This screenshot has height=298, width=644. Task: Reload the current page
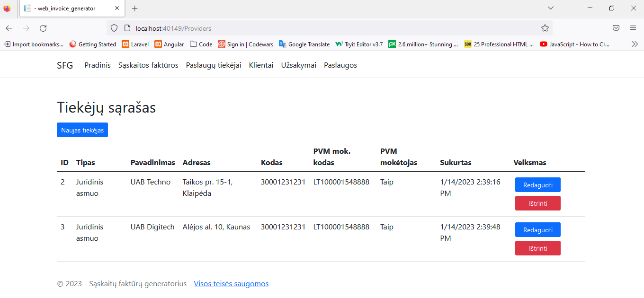(43, 28)
